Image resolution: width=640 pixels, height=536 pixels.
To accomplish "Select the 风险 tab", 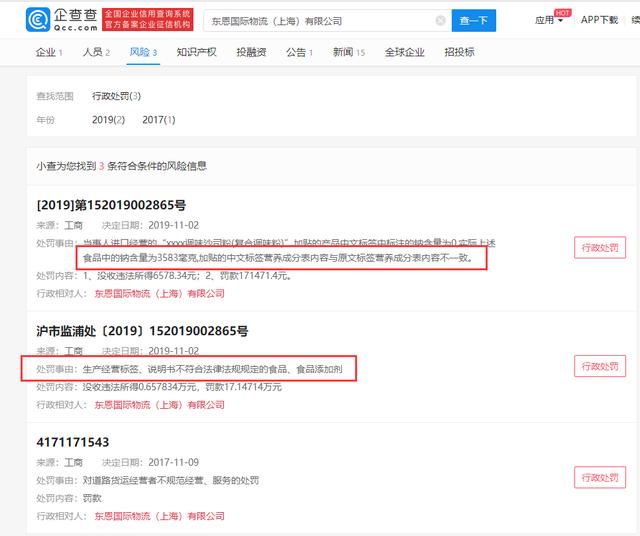I will click(143, 52).
